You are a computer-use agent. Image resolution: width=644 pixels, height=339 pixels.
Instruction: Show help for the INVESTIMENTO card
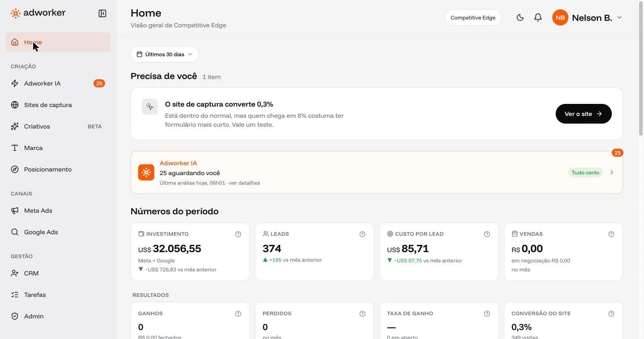pos(238,234)
